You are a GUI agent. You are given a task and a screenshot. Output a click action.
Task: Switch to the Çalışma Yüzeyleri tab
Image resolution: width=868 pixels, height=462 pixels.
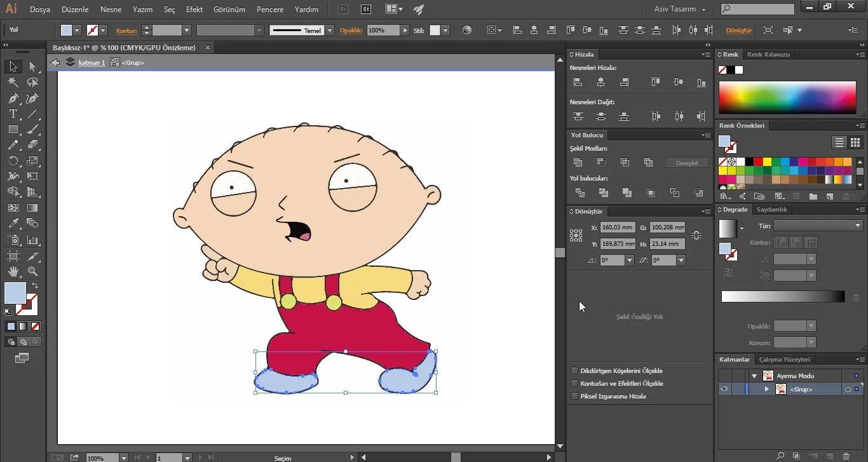pyautogui.click(x=785, y=360)
